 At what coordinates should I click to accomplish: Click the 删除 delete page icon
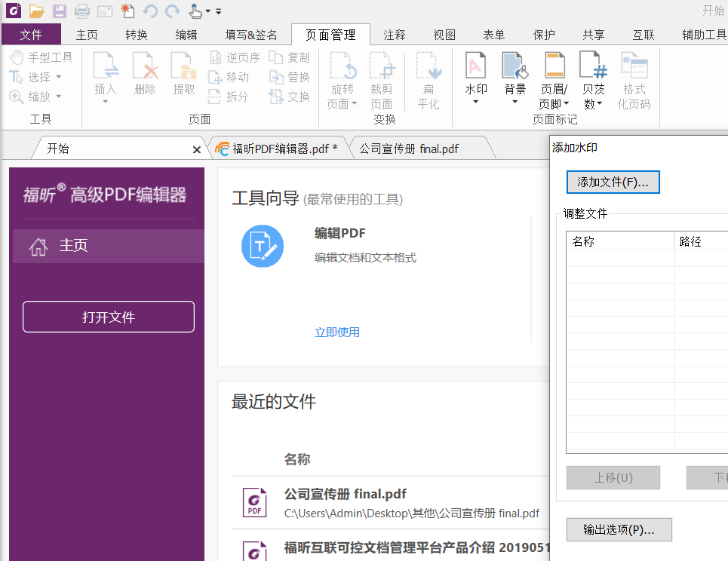click(x=145, y=66)
